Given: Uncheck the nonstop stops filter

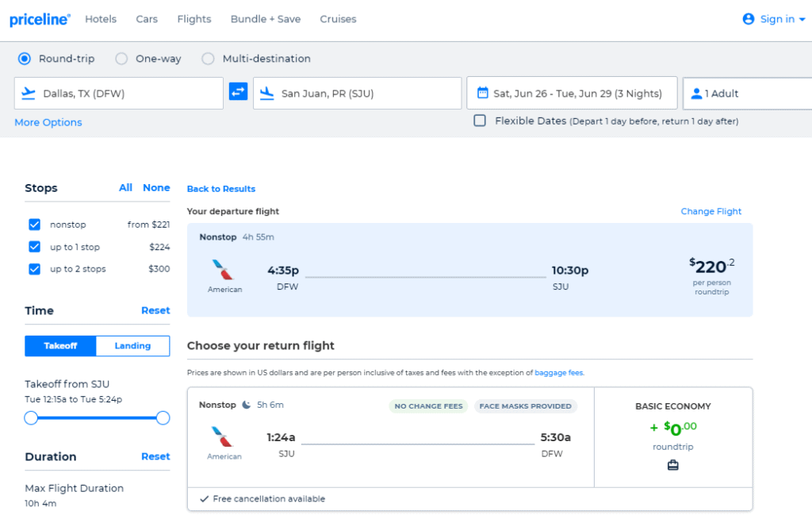Looking at the screenshot, I should pyautogui.click(x=34, y=225).
